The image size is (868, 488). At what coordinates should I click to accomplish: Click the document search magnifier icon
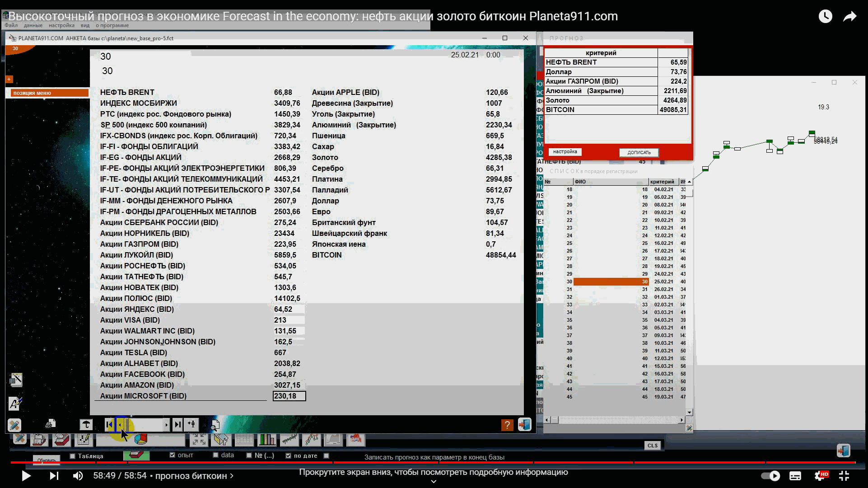[x=215, y=425]
